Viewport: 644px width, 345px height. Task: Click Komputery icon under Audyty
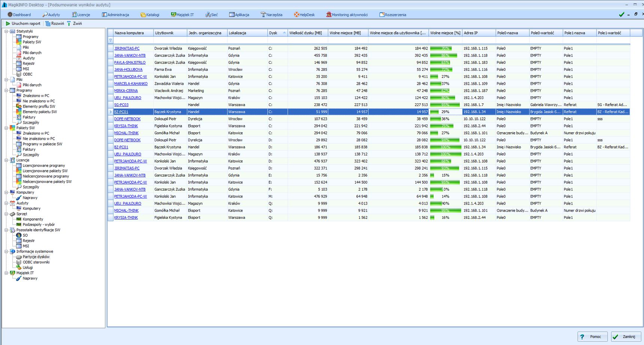pyautogui.click(x=19, y=209)
